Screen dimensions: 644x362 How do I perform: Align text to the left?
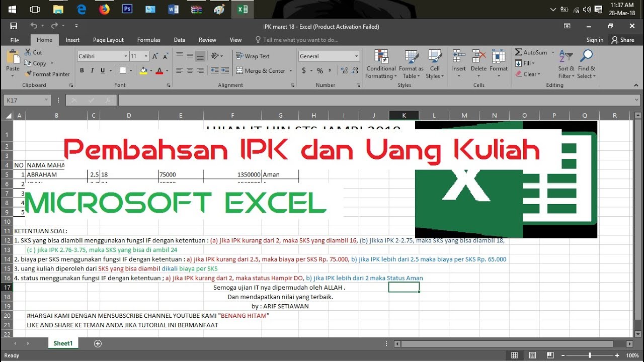tap(180, 71)
